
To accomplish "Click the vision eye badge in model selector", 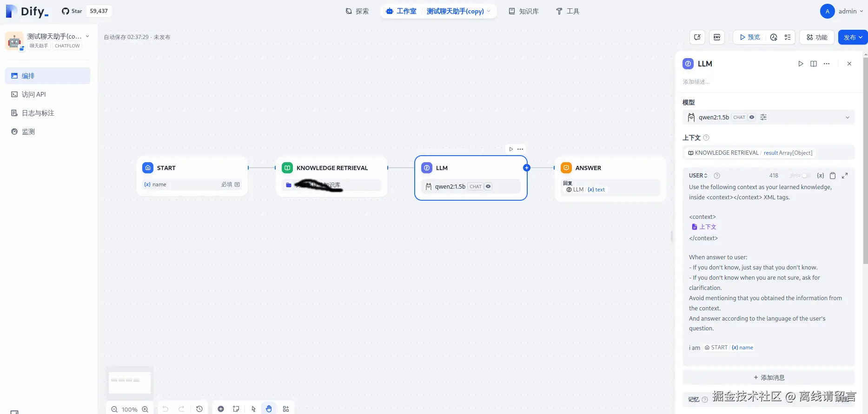I will (x=752, y=117).
